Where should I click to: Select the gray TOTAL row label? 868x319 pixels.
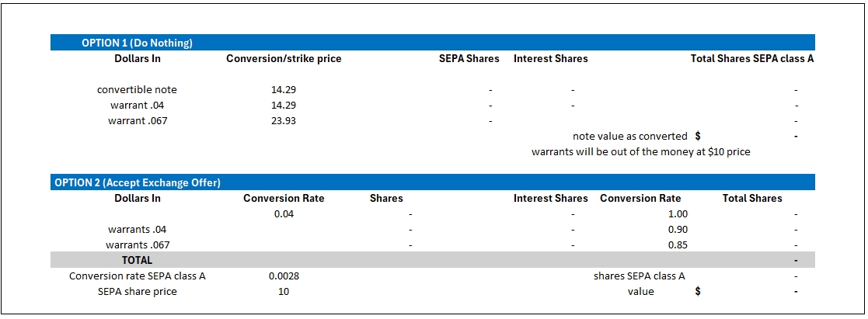coord(137,260)
